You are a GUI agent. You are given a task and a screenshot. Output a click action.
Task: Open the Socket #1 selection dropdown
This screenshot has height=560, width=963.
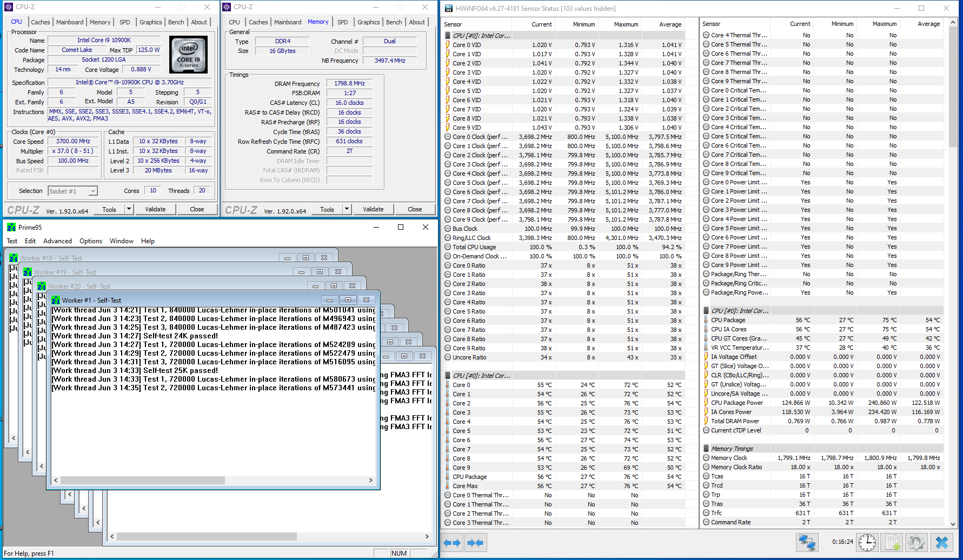click(x=93, y=191)
